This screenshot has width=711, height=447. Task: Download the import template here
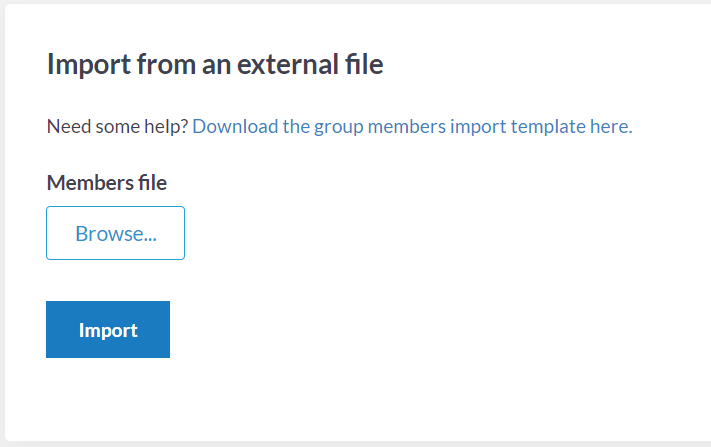tap(412, 126)
